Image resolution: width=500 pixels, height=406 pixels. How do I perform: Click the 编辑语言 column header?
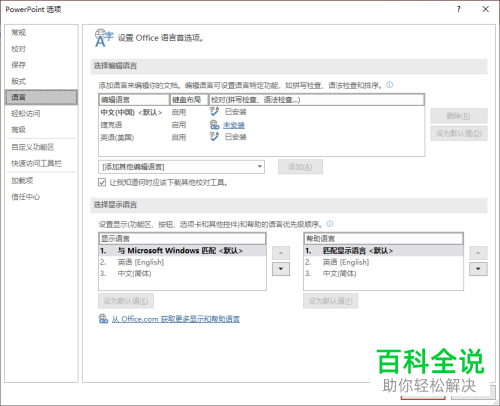pyautogui.click(x=134, y=100)
